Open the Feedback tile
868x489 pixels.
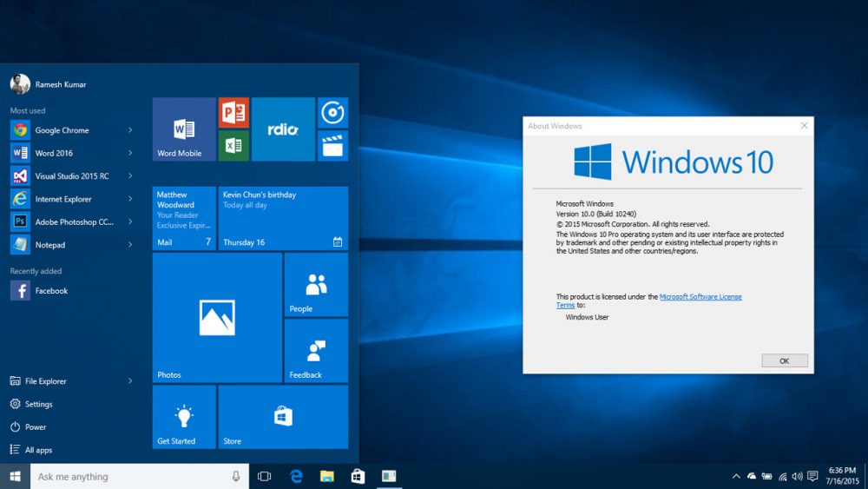tap(316, 351)
